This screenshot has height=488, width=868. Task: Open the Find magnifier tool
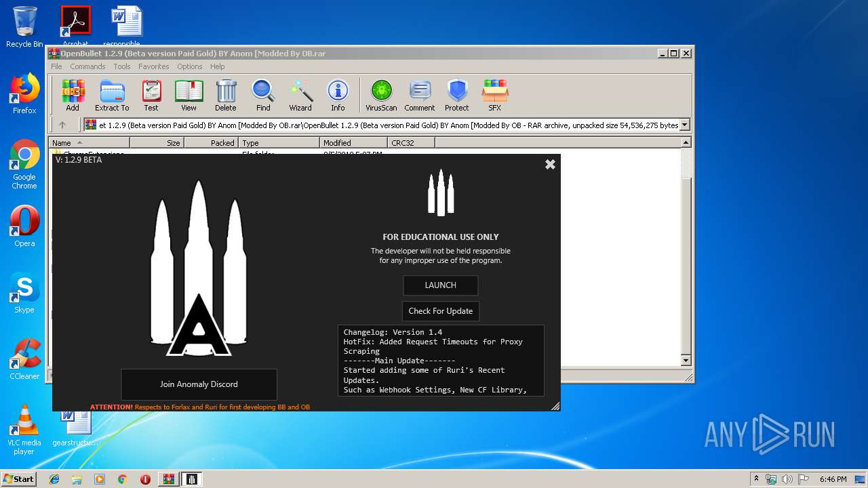tap(263, 96)
